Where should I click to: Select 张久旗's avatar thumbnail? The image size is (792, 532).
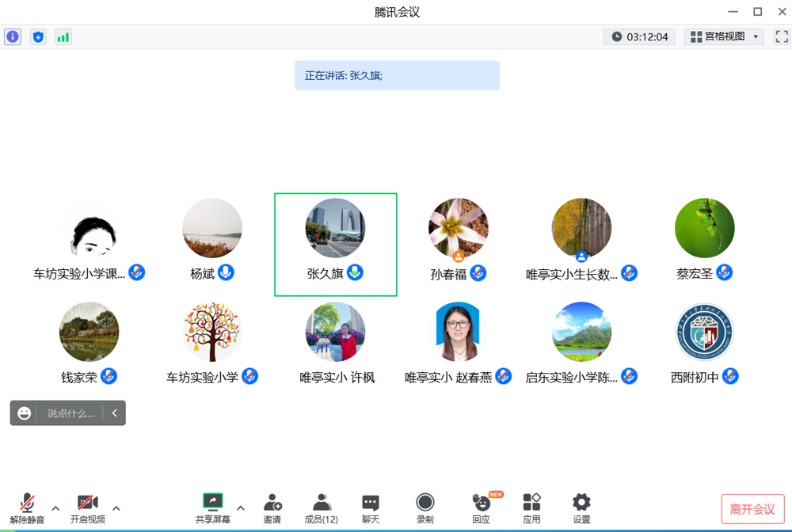click(335, 228)
